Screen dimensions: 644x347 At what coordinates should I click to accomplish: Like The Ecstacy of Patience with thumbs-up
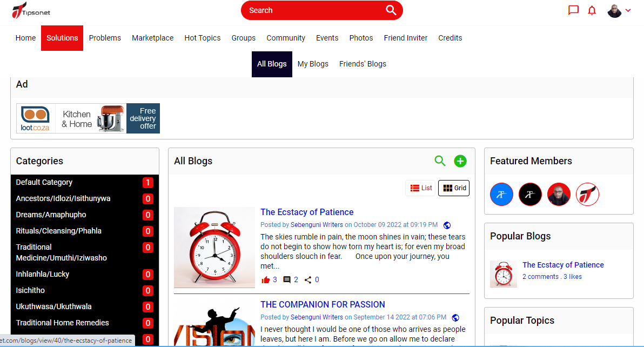(x=265, y=280)
